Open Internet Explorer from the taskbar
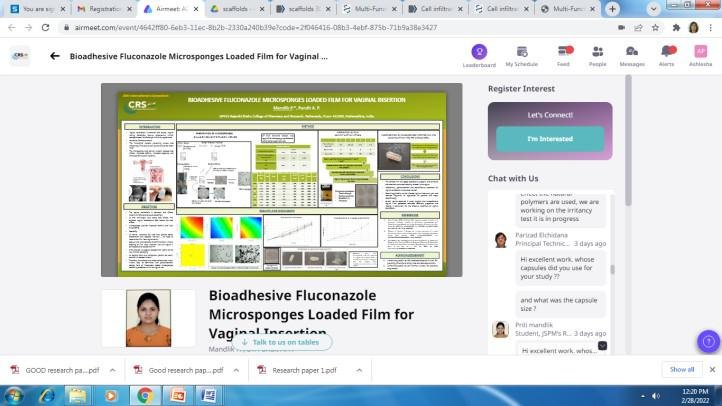722x406 pixels. (x=47, y=395)
